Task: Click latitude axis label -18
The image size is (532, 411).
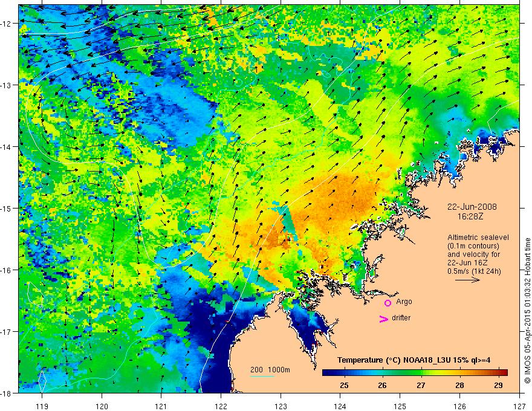Action: tap(7, 393)
